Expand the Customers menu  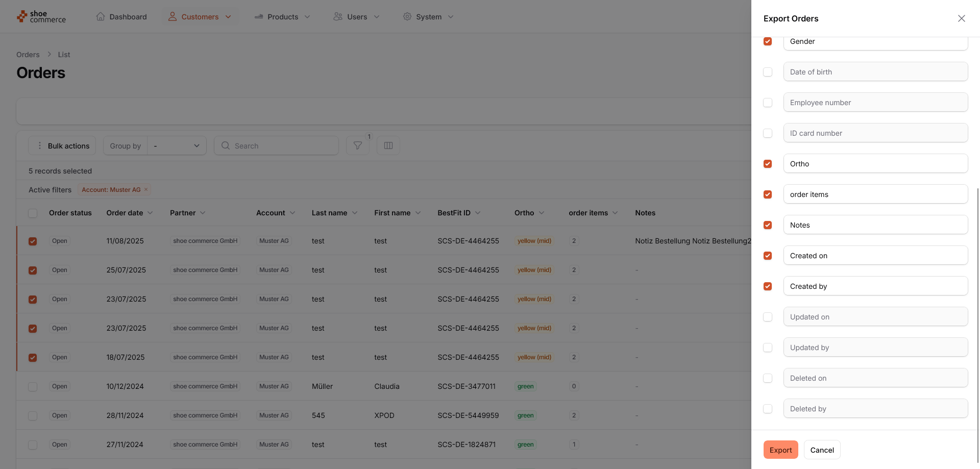pyautogui.click(x=200, y=17)
